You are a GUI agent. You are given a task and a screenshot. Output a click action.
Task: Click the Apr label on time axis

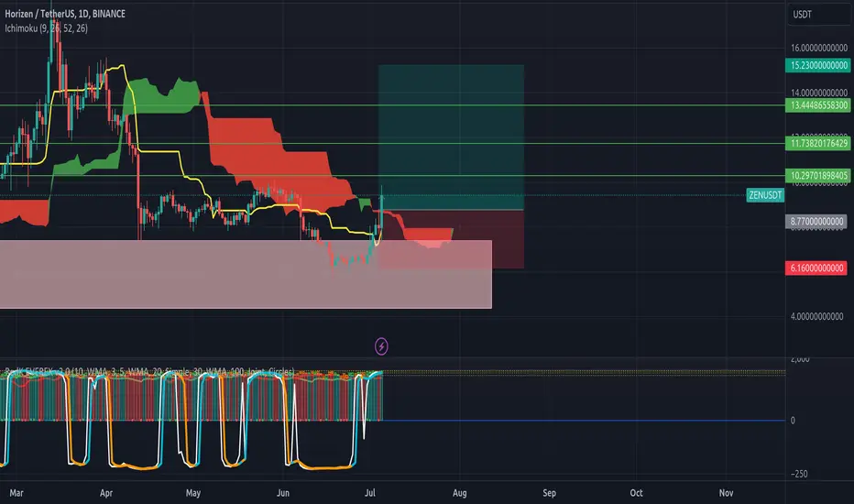pyautogui.click(x=106, y=493)
